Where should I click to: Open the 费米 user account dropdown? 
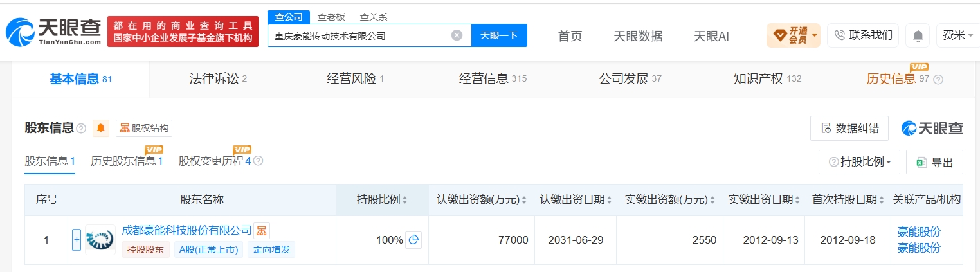[957, 35]
